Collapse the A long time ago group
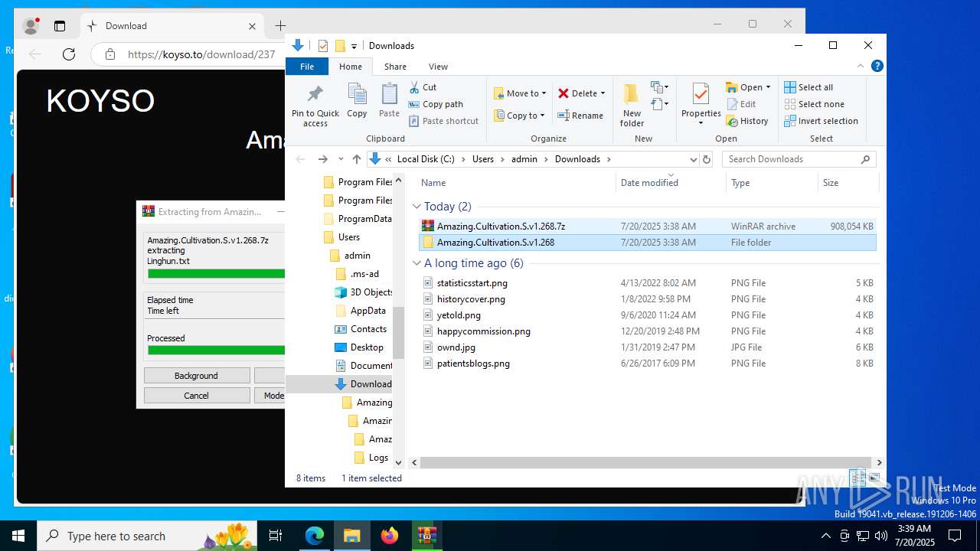The height and width of the screenshot is (551, 980). click(417, 263)
